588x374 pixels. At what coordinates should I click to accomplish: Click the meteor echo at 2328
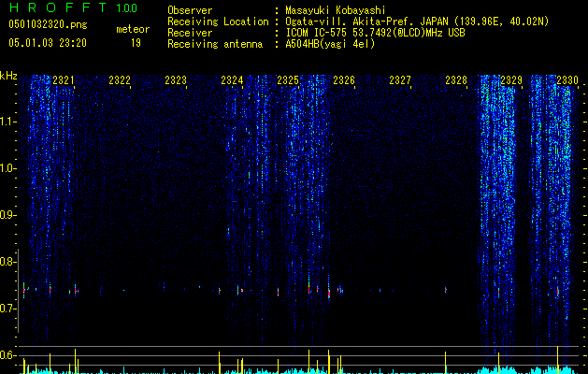(446, 290)
